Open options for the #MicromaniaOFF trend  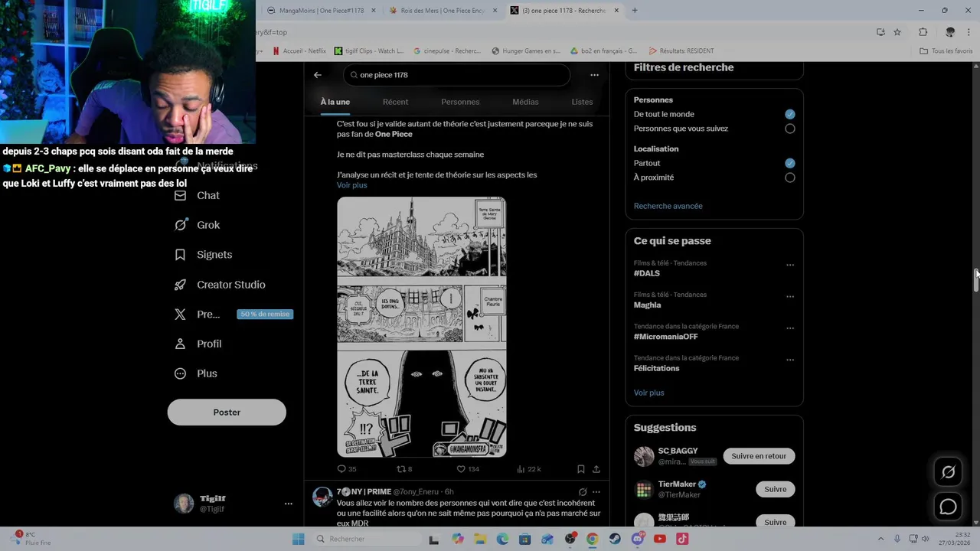tap(790, 328)
